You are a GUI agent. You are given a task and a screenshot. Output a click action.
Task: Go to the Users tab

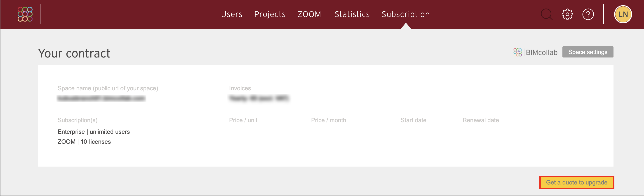click(231, 14)
